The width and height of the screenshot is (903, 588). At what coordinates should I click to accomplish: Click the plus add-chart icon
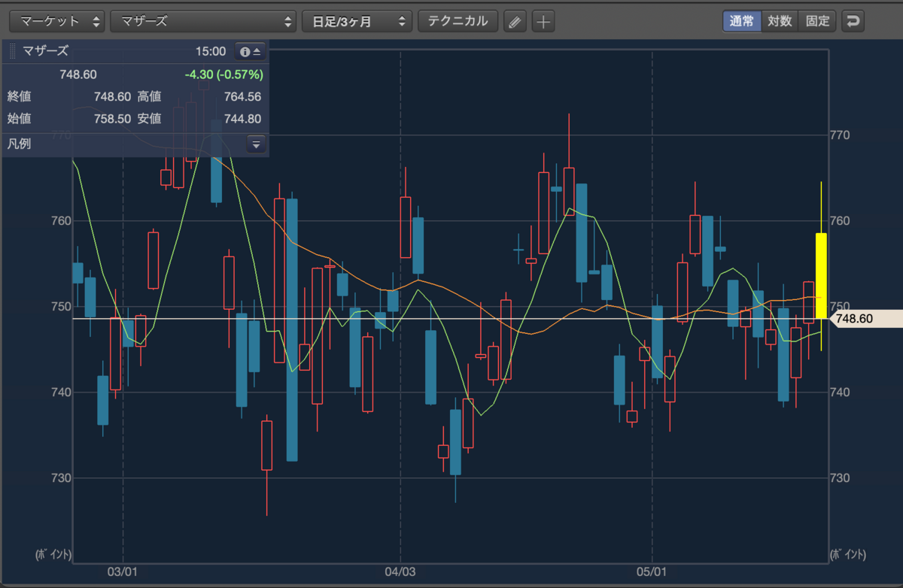pos(543,22)
